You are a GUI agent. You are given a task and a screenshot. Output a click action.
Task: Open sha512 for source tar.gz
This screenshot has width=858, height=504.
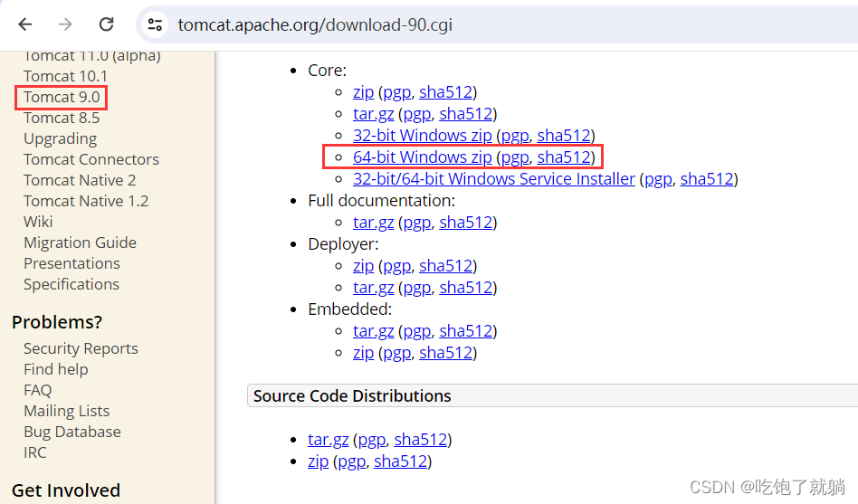[x=420, y=440]
